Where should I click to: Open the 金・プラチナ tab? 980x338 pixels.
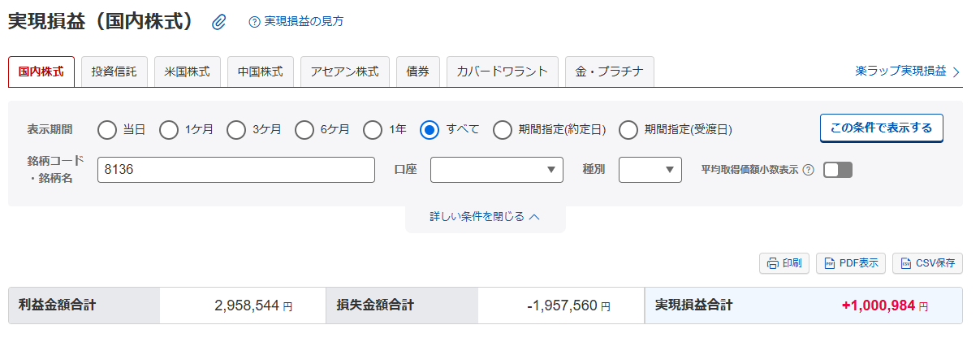tap(609, 71)
